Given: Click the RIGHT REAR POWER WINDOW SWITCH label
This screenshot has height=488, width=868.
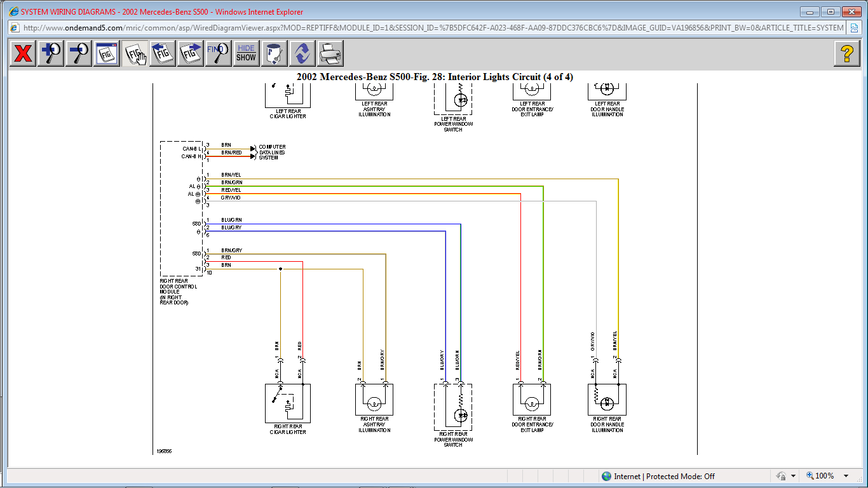Looking at the screenshot, I should [x=453, y=440].
